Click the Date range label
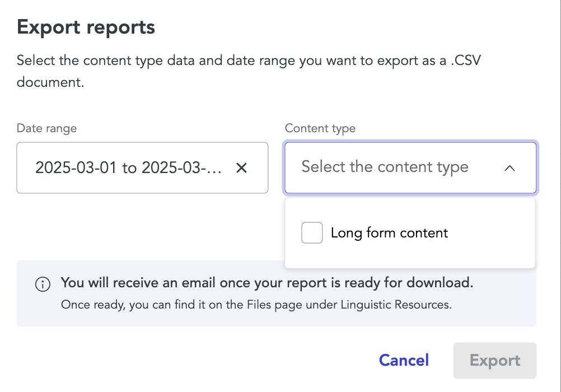This screenshot has height=392, width=561. coord(46,128)
